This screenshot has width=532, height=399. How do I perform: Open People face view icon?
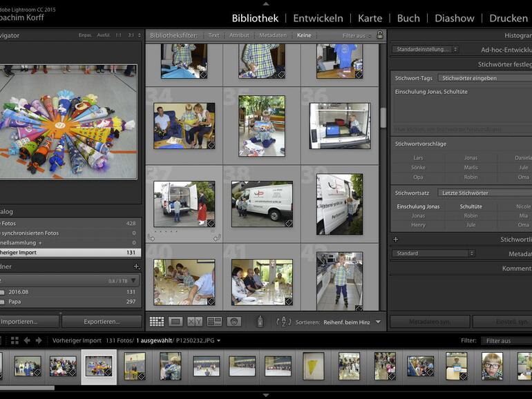234,322
